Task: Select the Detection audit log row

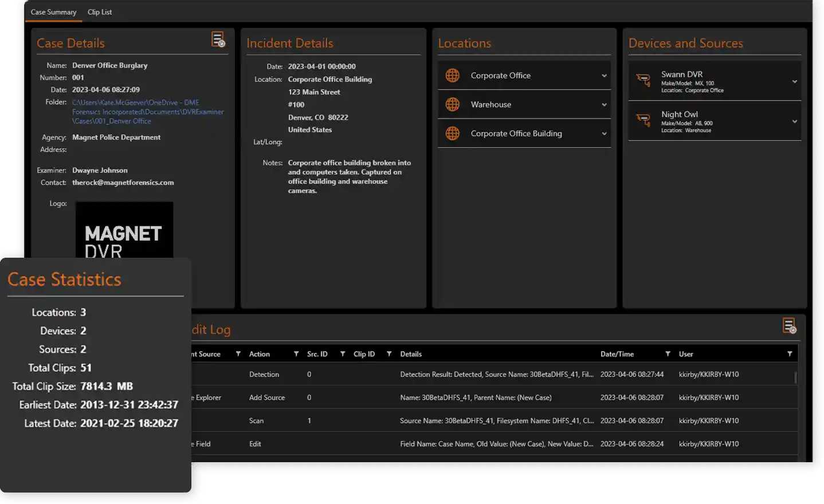Action: pyautogui.click(x=494, y=374)
